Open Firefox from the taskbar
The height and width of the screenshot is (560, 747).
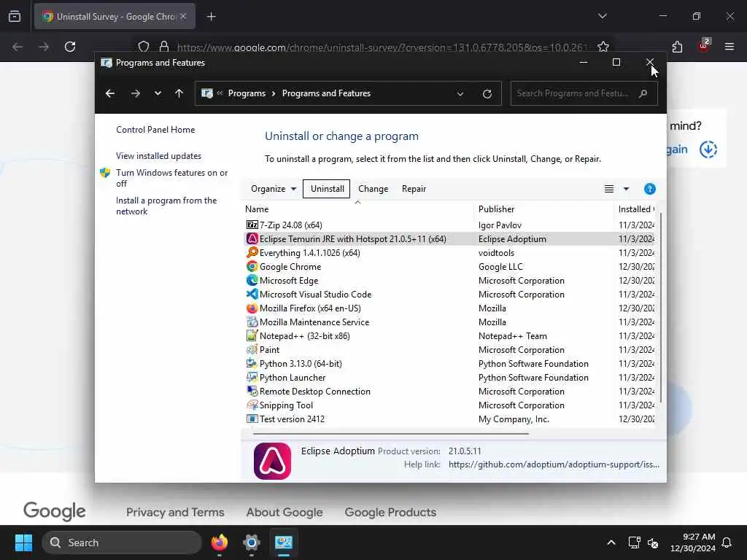click(219, 542)
